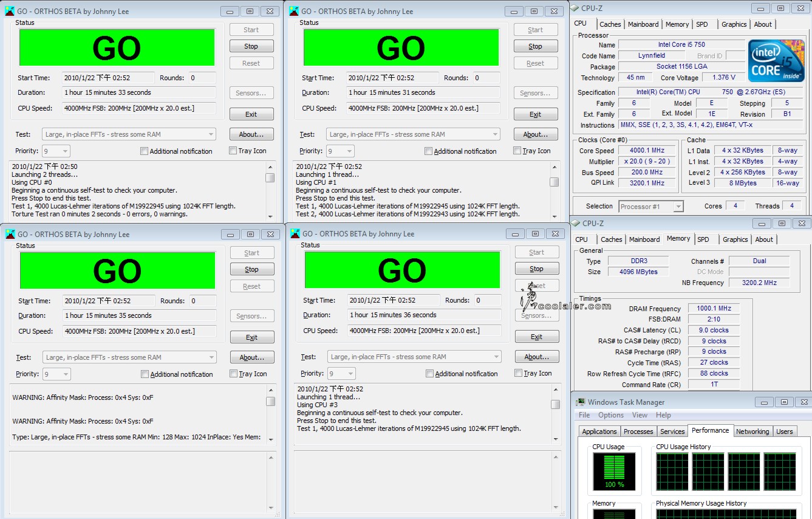Enable Additional notification in the 35 seconds ORTHOS window

pyautogui.click(x=145, y=374)
